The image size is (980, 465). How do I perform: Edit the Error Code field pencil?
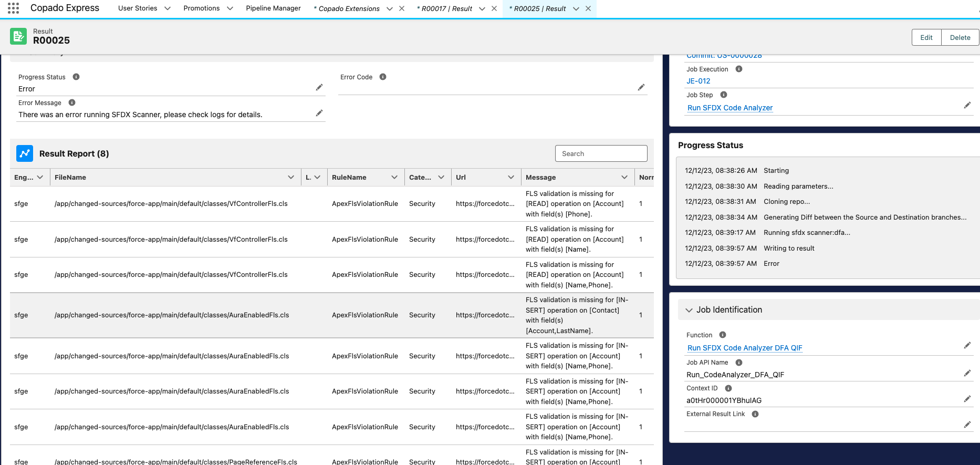coord(641,87)
